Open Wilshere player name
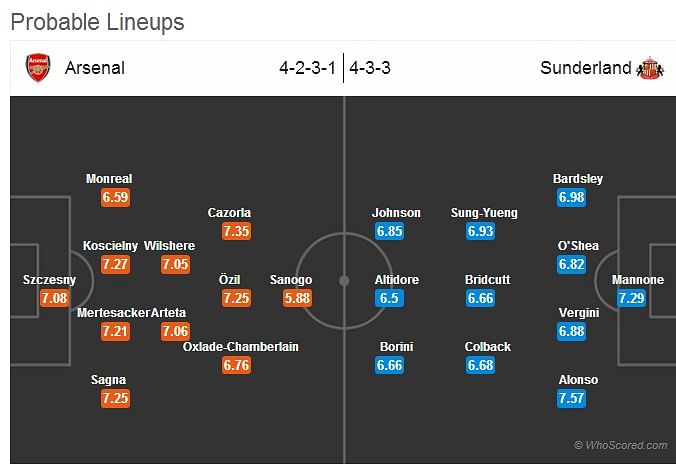This screenshot has height=466, width=676. click(169, 246)
